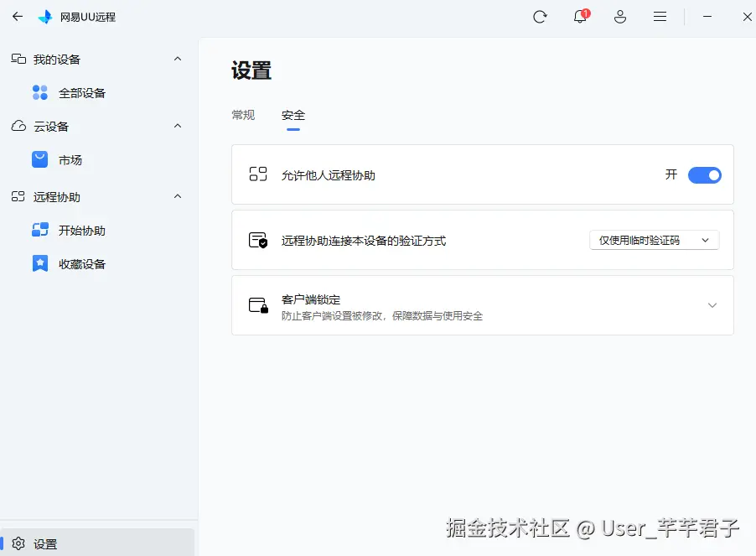This screenshot has height=556, width=756.
Task: Open 设置 at sidebar bottom
Action: 97,543
